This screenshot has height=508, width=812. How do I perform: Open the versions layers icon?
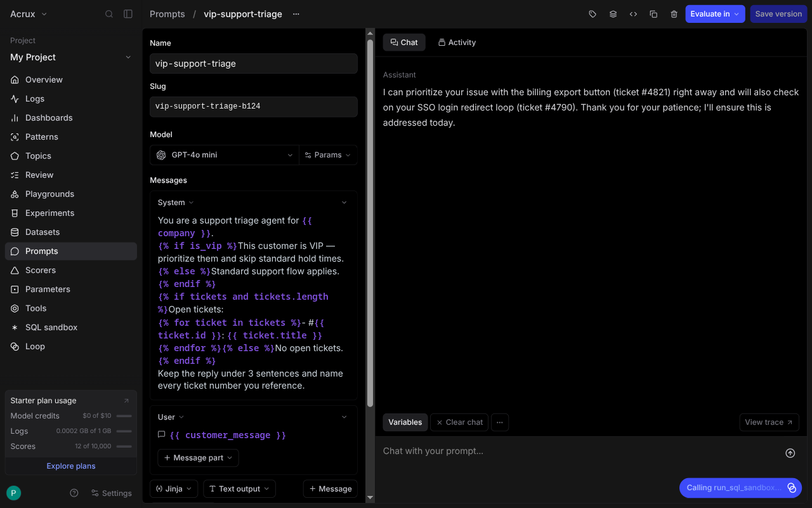(x=613, y=14)
